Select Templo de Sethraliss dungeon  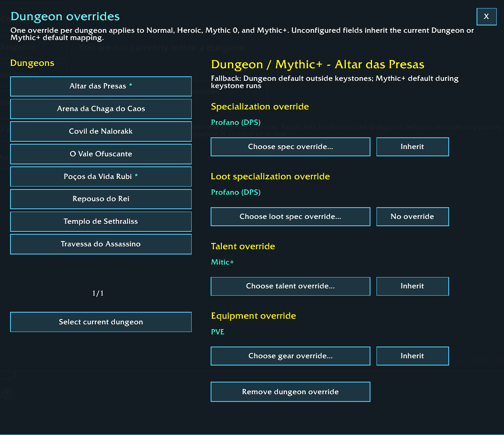coord(101,222)
